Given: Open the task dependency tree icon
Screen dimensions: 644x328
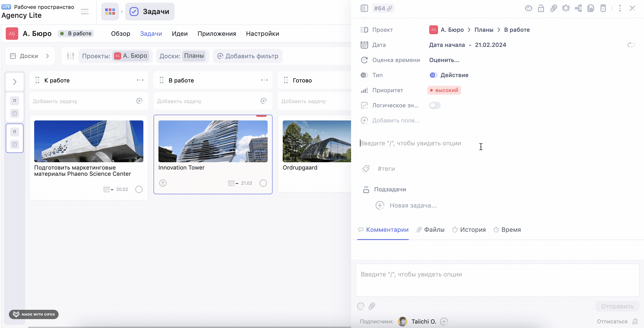Looking at the screenshot, I should 578,8.
